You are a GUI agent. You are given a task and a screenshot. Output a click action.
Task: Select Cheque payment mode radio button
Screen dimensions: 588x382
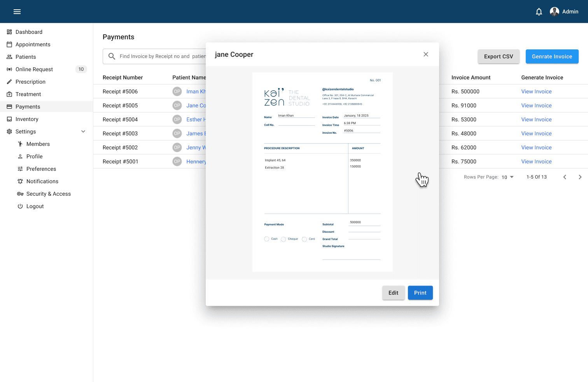(283, 239)
